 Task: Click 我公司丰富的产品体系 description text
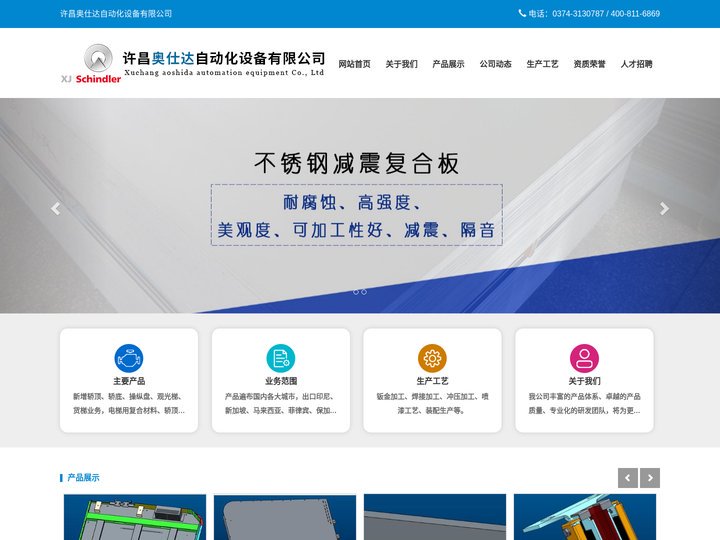click(x=584, y=403)
